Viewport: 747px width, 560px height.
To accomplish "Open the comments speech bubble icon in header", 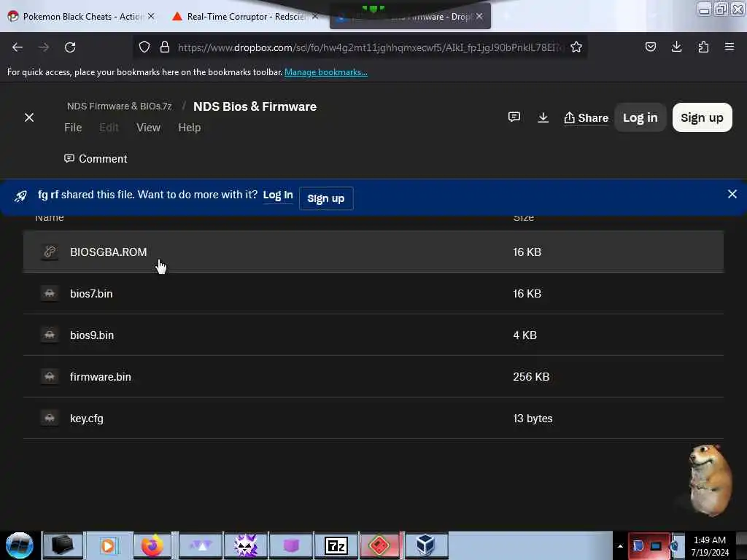I will pos(514,117).
